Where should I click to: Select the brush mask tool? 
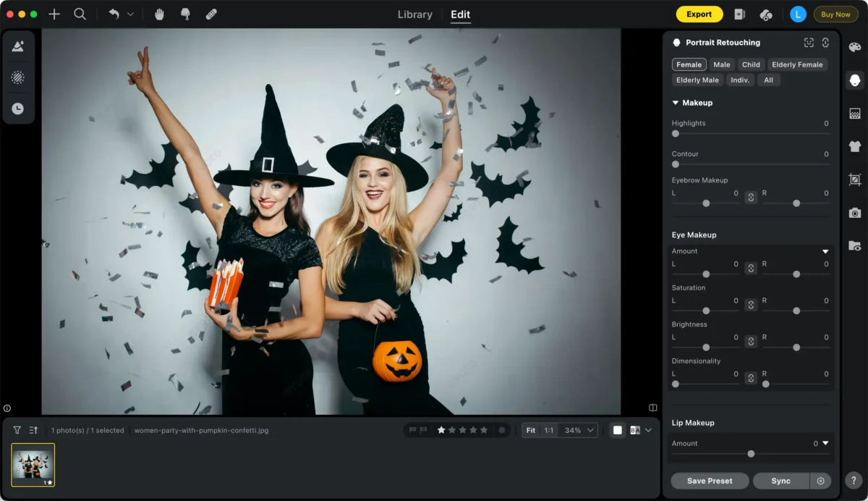185,14
